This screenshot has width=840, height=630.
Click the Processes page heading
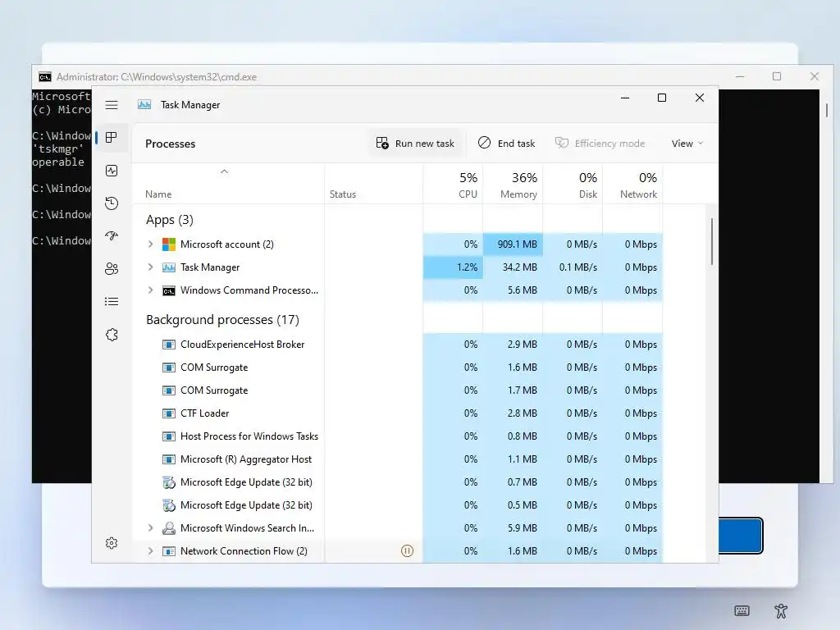[x=171, y=144]
